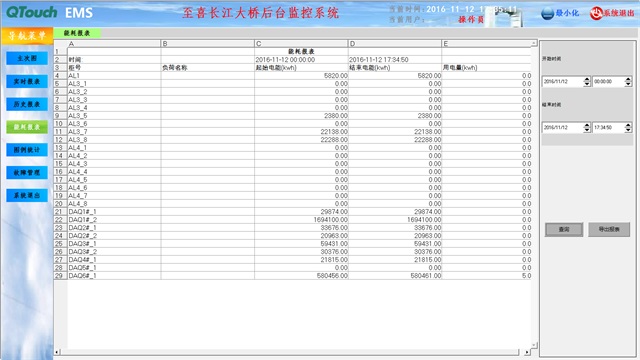640x360 pixels.
Task: Click the start date spinner arrows
Action: [x=587, y=82]
